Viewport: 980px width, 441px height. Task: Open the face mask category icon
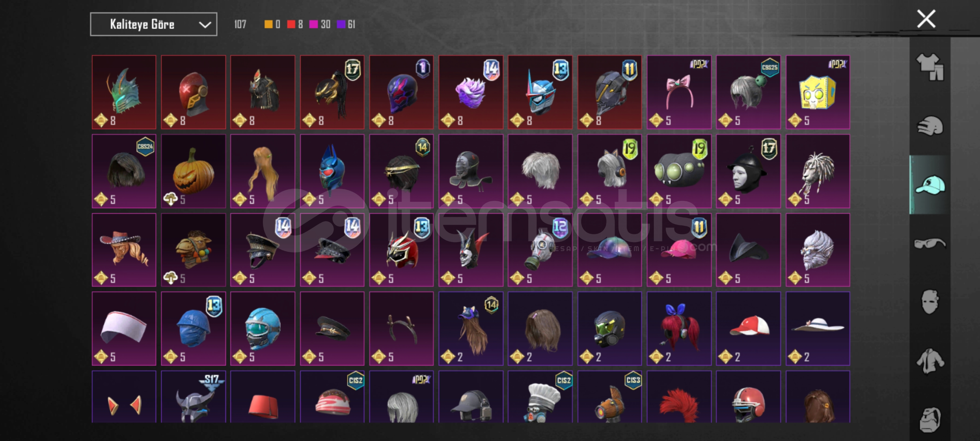tap(930, 302)
